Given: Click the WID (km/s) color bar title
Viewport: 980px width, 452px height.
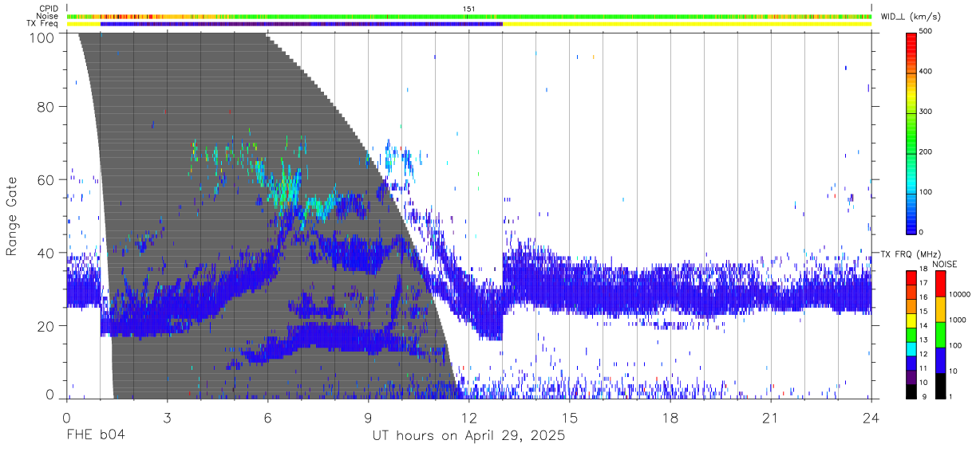Looking at the screenshot, I should pos(910,16).
